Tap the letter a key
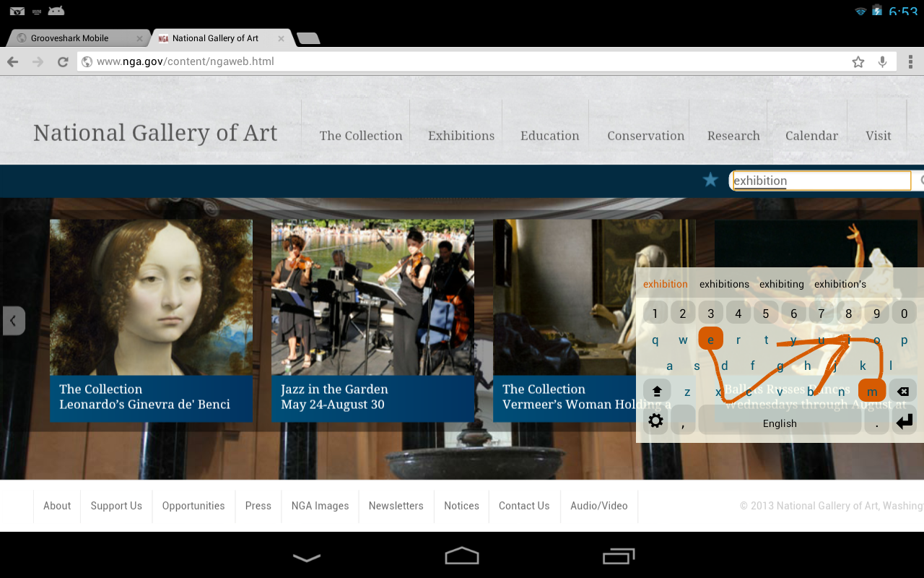 (x=670, y=366)
